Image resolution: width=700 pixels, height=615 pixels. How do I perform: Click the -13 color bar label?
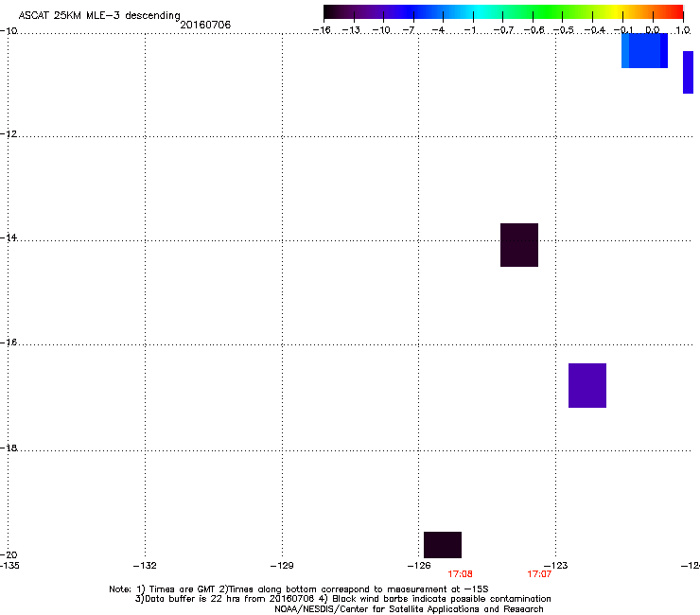(351, 30)
